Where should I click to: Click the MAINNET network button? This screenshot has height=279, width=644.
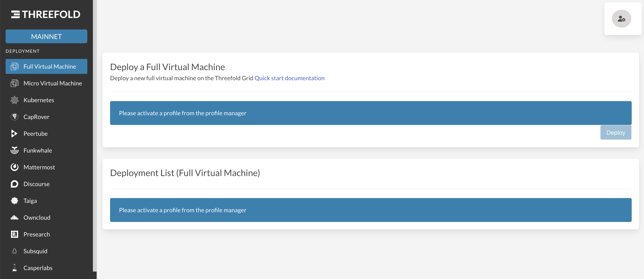(46, 37)
